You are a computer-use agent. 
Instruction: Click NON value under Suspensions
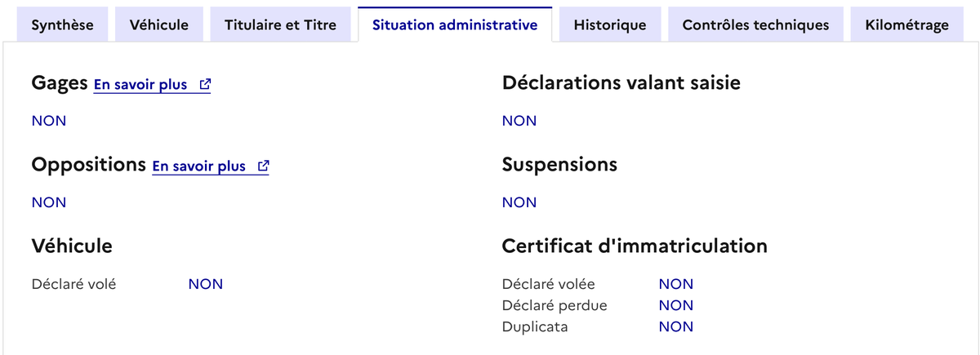click(x=519, y=202)
